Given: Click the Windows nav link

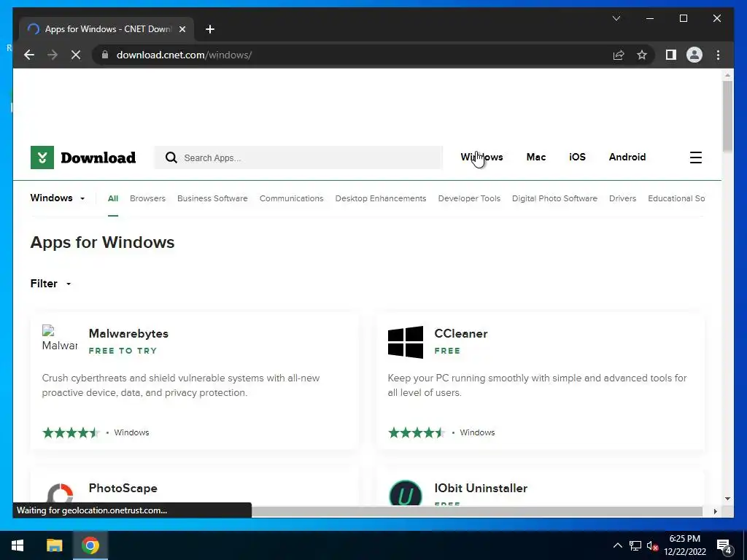Looking at the screenshot, I should (x=481, y=157).
